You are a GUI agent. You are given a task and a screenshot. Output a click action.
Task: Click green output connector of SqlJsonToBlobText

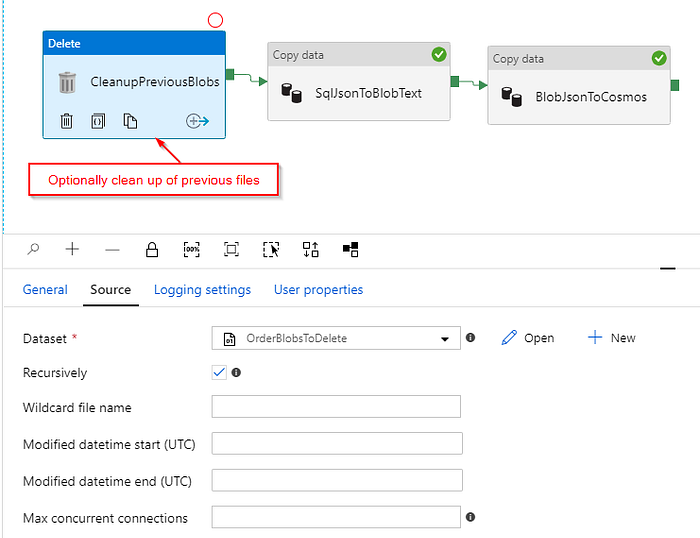coord(455,81)
